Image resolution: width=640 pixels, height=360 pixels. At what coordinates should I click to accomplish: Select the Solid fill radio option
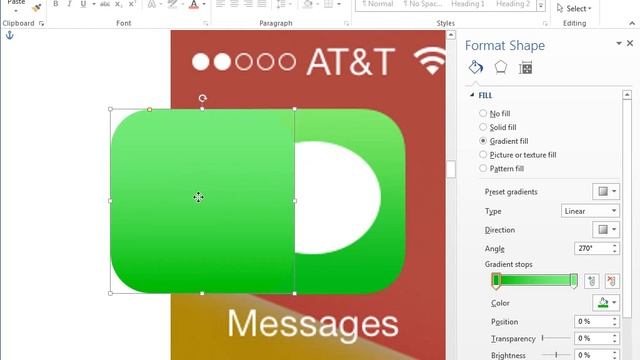click(x=483, y=127)
